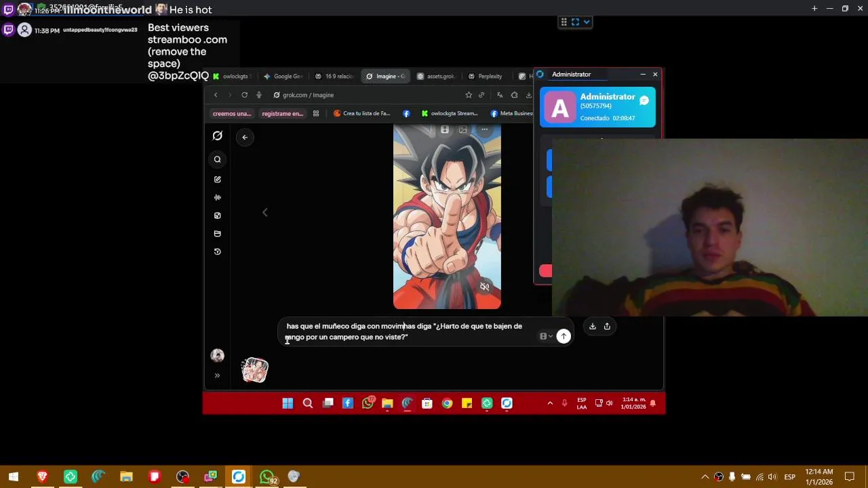Expand the Grok sidebar with double chevron
Viewport: 868px width, 488px height.
click(x=217, y=375)
